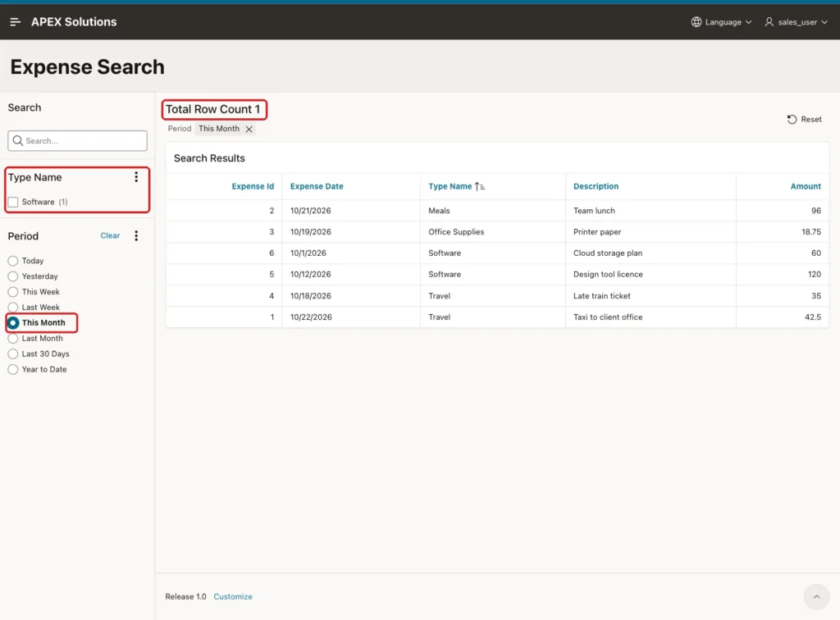
Task: Focus the Search text field
Action: tap(78, 140)
